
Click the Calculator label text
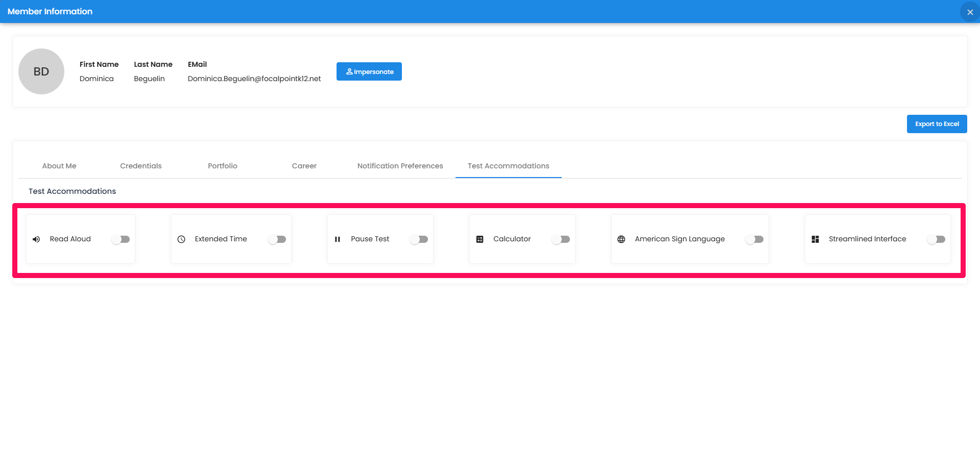(512, 239)
